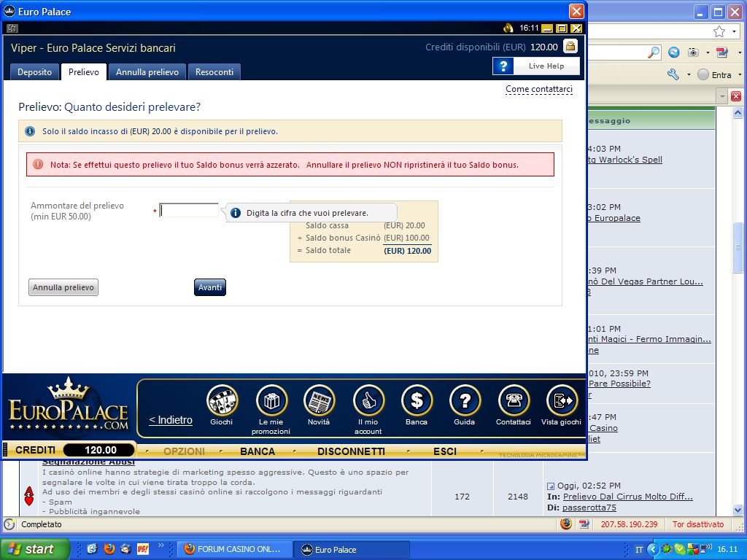Screen dimensions: 747x560
Task: Click ESCI in the bottom yellow menu
Action: 445,451
